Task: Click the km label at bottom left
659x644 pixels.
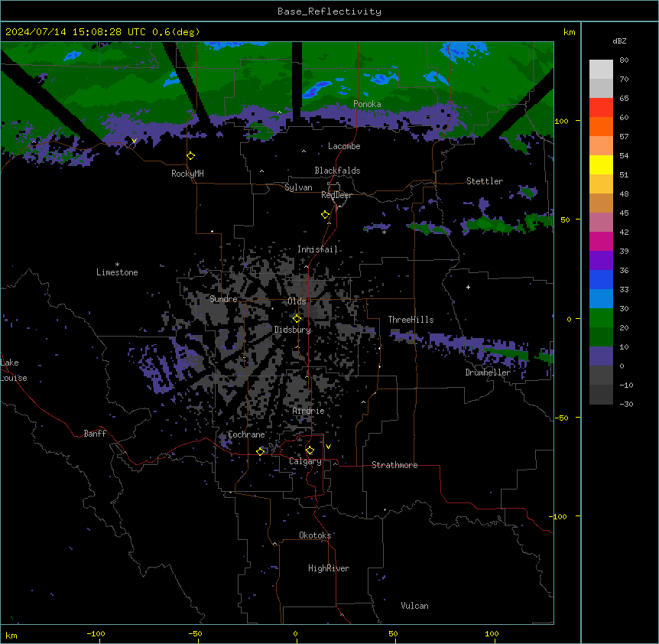Action: point(11,635)
